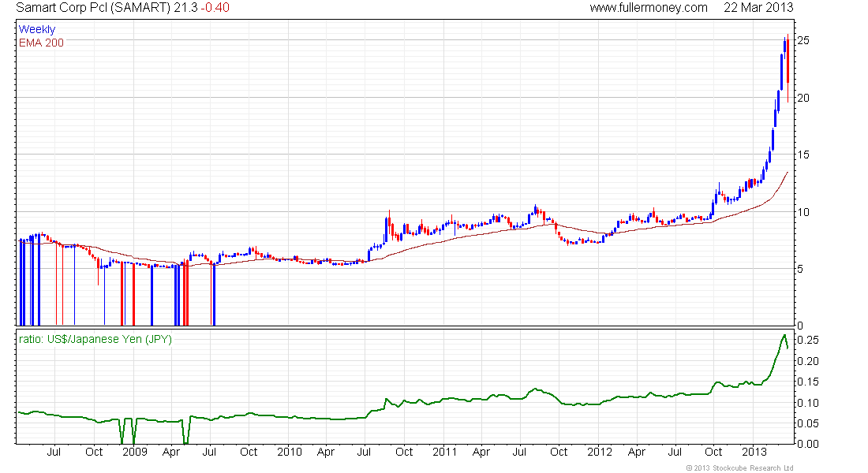Click the 25 price axis label
Screen dimensions: 868x473
(802, 40)
